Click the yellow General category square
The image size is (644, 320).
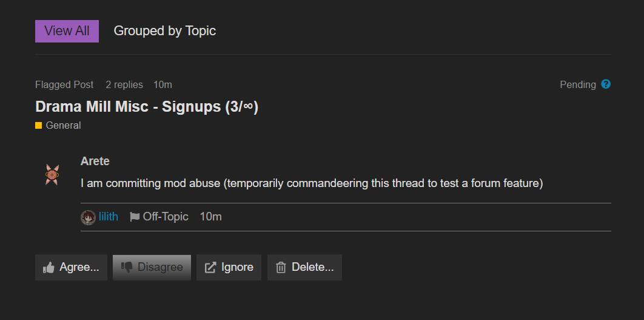tap(39, 126)
